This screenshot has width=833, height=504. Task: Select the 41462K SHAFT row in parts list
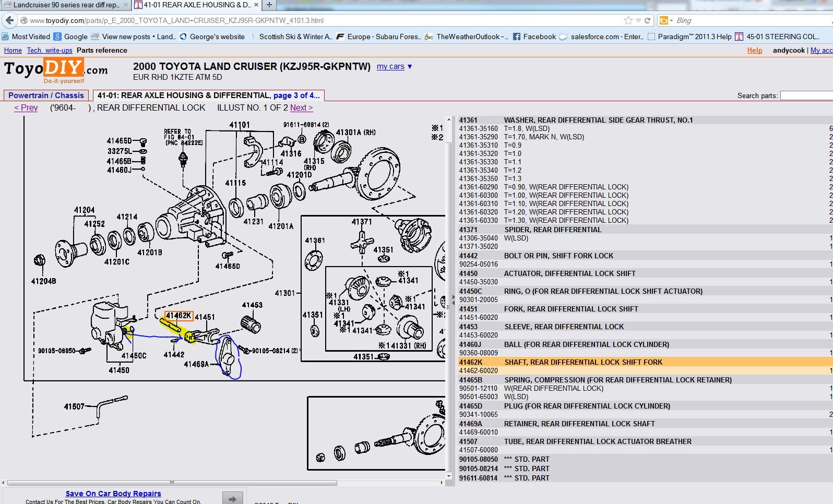(x=645, y=362)
